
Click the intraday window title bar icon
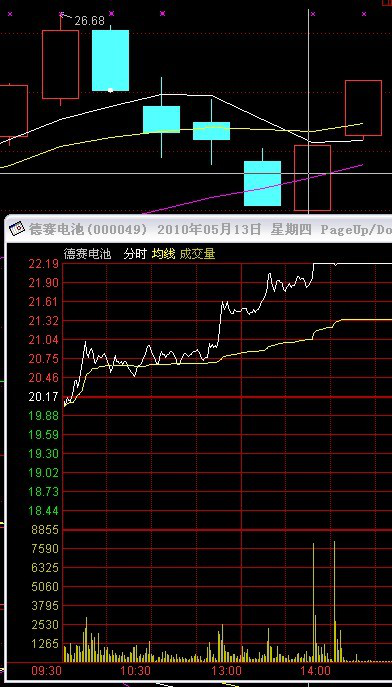(17, 229)
